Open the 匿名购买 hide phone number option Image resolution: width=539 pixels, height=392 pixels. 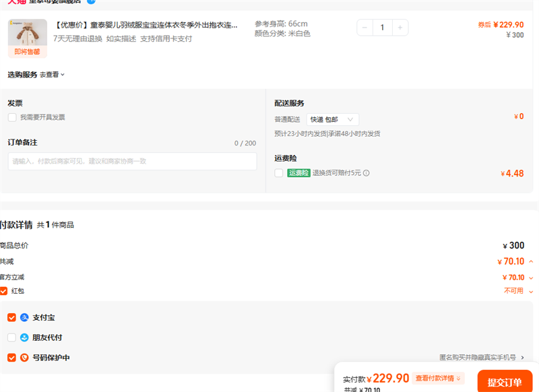point(481,358)
